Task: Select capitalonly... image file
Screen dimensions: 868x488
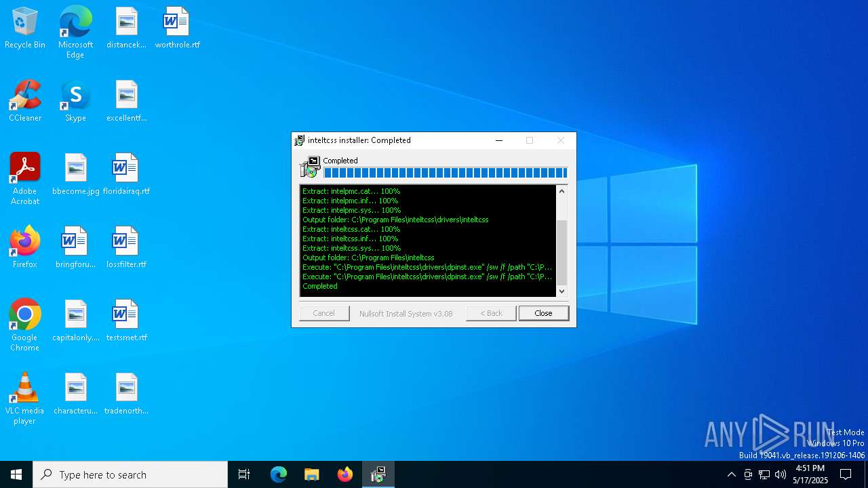Action: (x=75, y=321)
